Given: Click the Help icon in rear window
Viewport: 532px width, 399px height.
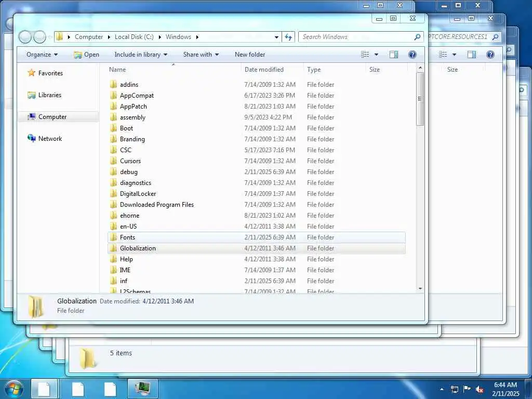Looking at the screenshot, I should [490, 54].
